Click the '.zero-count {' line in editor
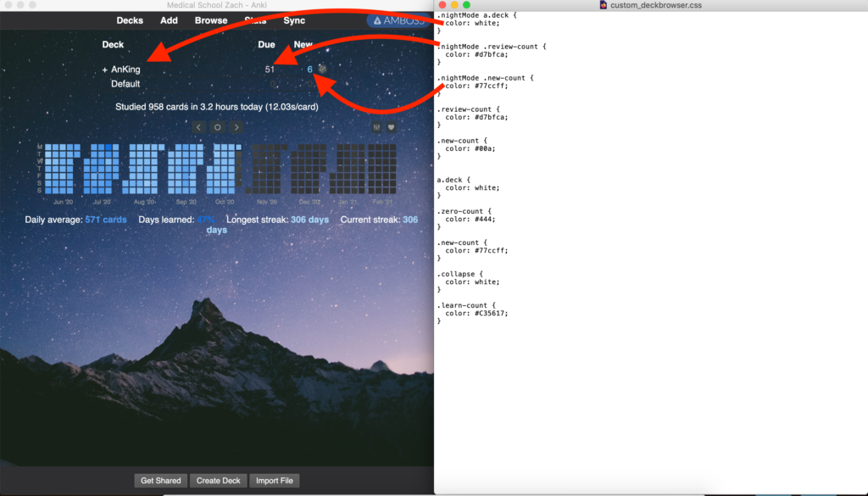This screenshot has width=868, height=496. click(x=464, y=211)
